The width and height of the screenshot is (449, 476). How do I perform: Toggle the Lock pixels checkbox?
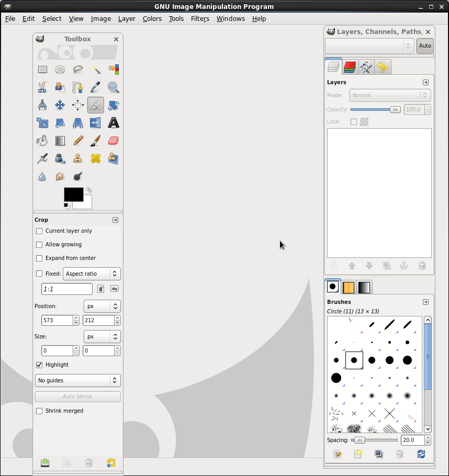click(354, 122)
